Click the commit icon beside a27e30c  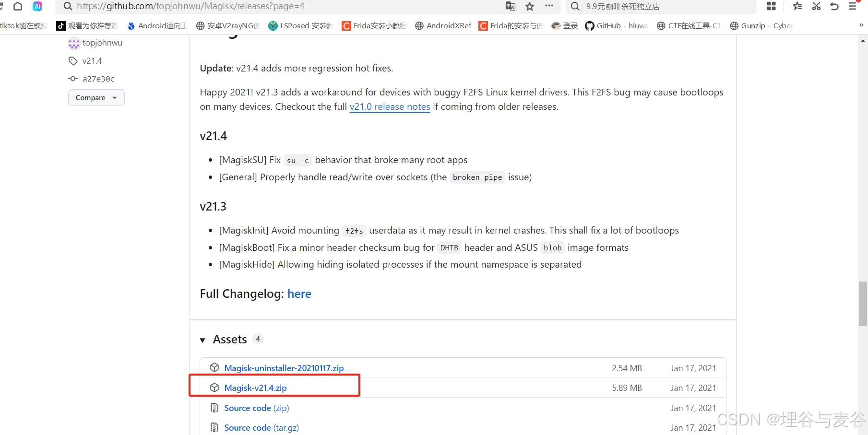(x=73, y=79)
